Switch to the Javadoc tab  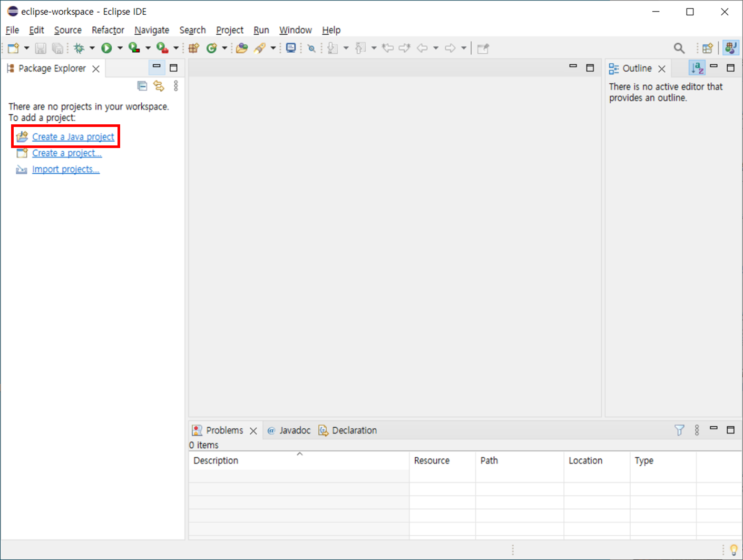coord(289,430)
